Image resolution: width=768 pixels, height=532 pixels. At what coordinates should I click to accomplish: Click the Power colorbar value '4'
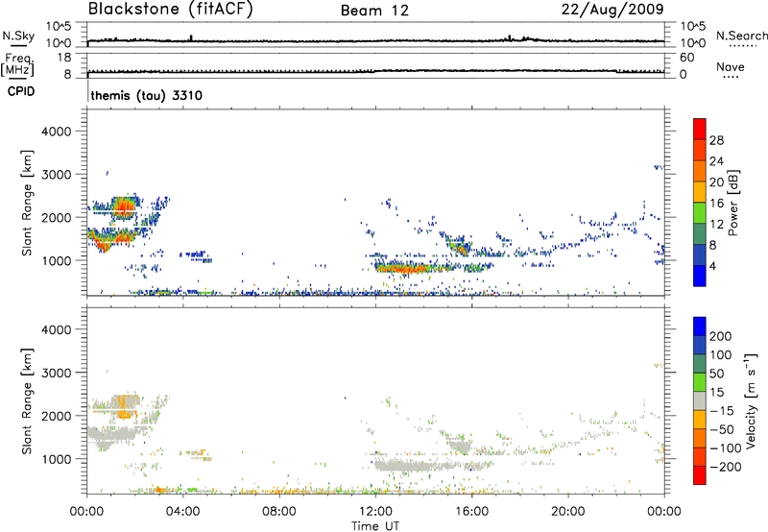712,266
